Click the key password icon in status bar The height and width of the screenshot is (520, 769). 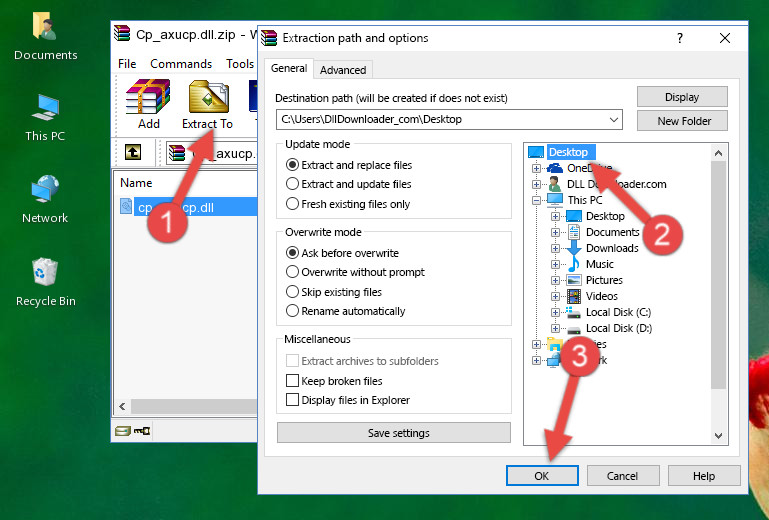143,431
